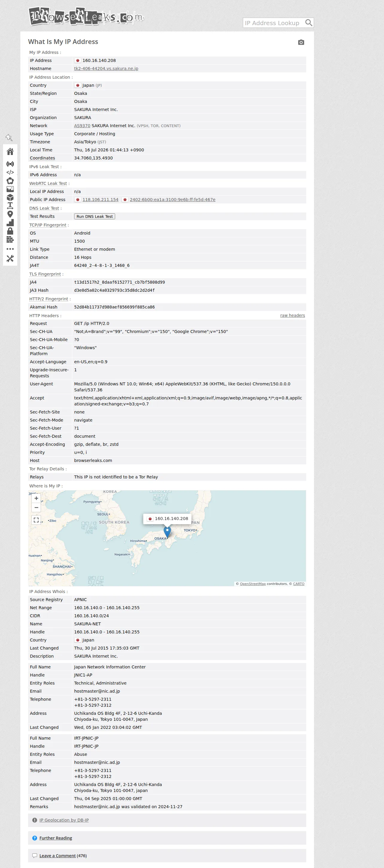The image size is (384, 868).
Task: Open the Font fingerprint T icon
Action: click(x=10, y=206)
